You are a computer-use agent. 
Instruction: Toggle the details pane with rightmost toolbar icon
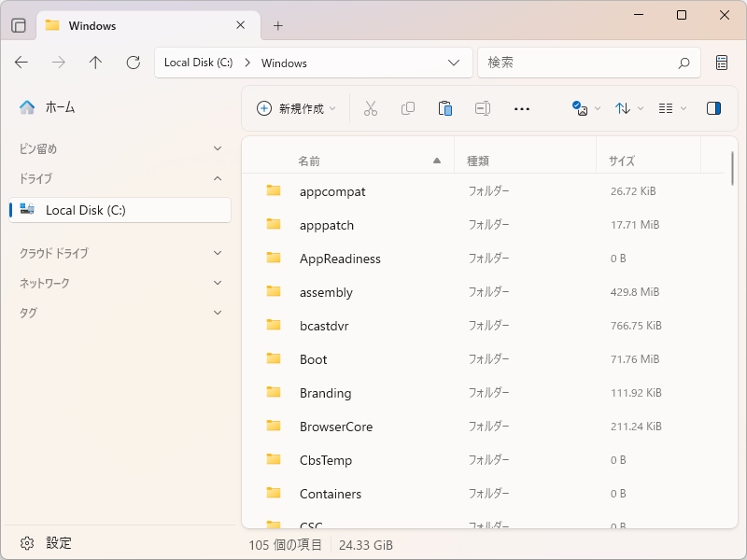(x=713, y=108)
